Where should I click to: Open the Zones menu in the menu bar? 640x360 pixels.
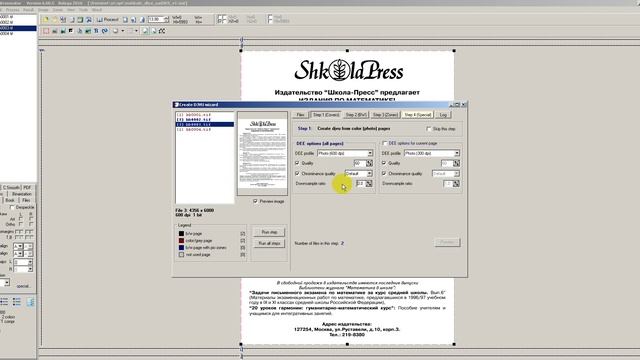click(58, 9)
